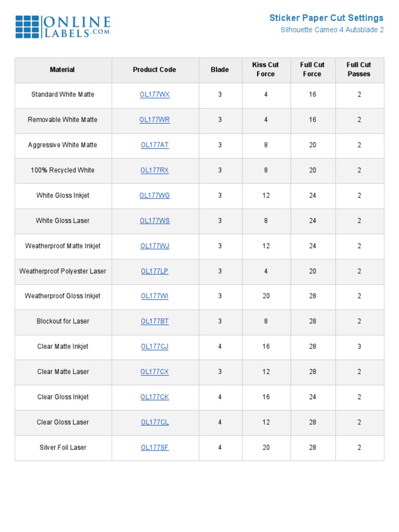This screenshot has width=399, height=532.
Task: Select the Product Code column header
Action: 154,70
